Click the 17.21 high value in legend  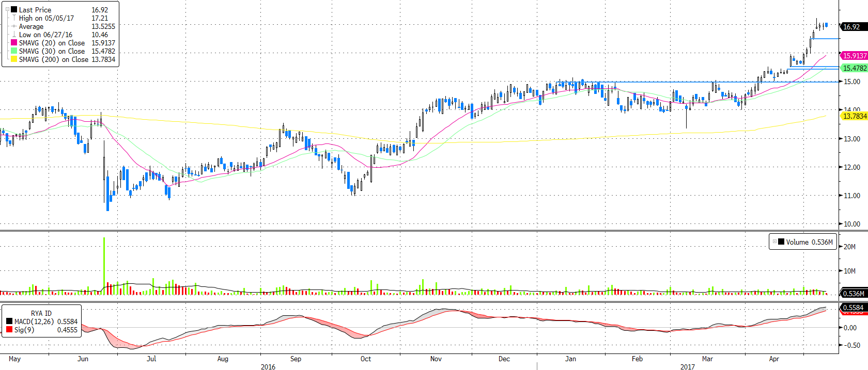(x=100, y=18)
